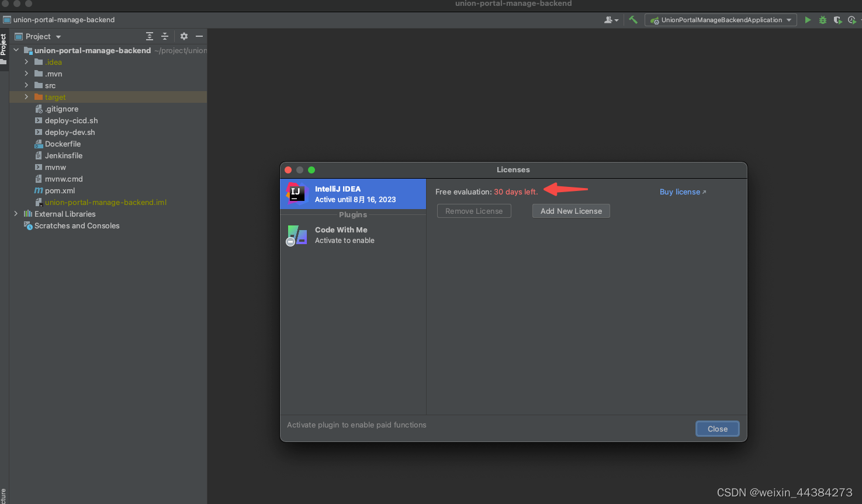Select mvnw.cmd file
The image size is (862, 504).
coord(64,179)
